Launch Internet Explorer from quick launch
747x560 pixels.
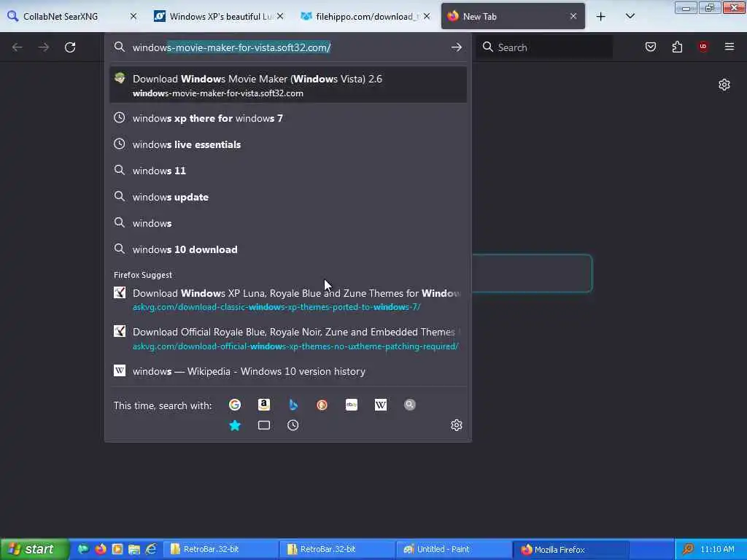coord(151,550)
